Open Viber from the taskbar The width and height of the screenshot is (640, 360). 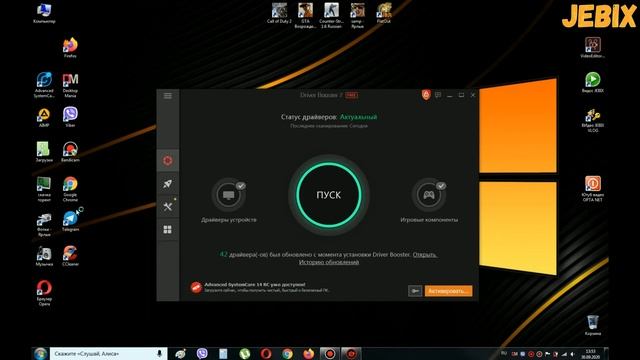[202, 353]
